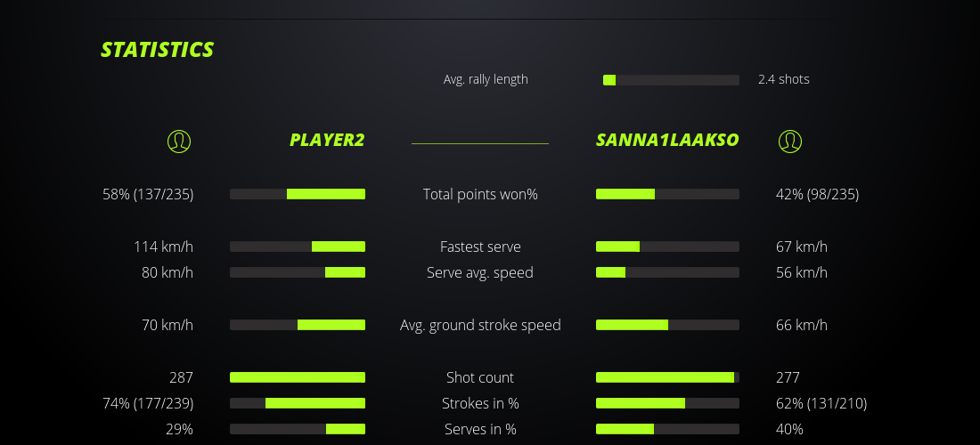Image resolution: width=980 pixels, height=445 pixels.
Task: Click Player2's Total points won bar
Action: point(298,194)
